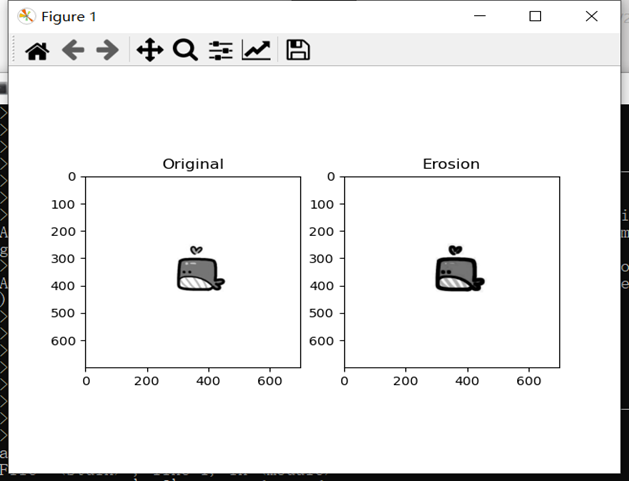Viewport: 629px width, 481px height.
Task: Open the Edit axis and curve parameters tool
Action: (x=256, y=50)
